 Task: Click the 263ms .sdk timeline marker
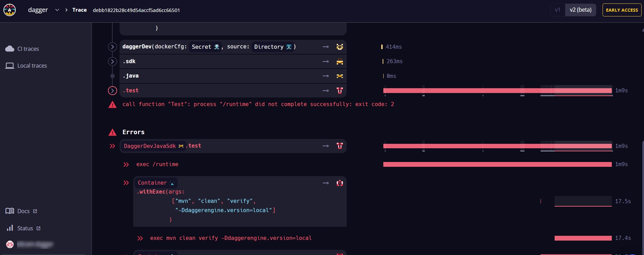(x=383, y=61)
